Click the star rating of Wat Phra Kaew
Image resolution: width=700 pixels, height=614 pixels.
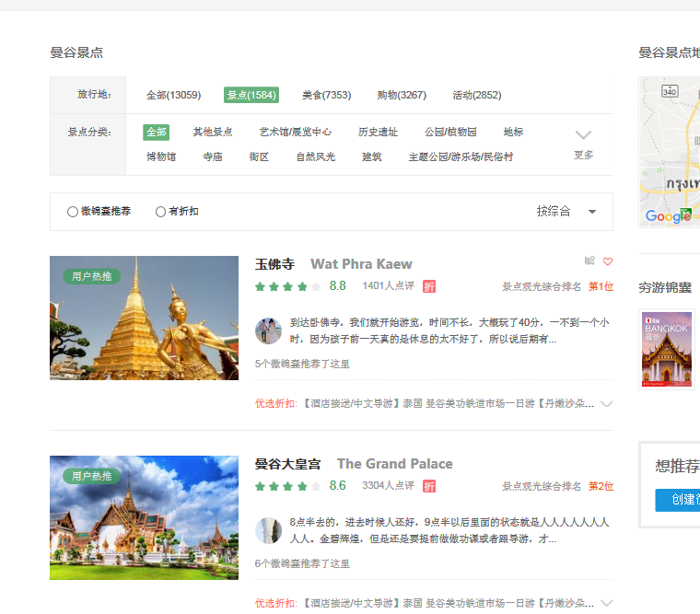coord(287,286)
